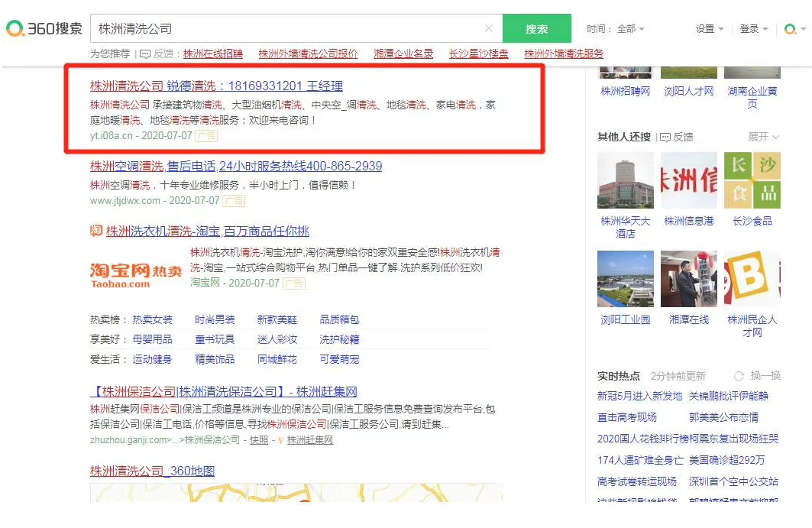Click the 淘宝网热卖 Taobao.com logo image

136,276
